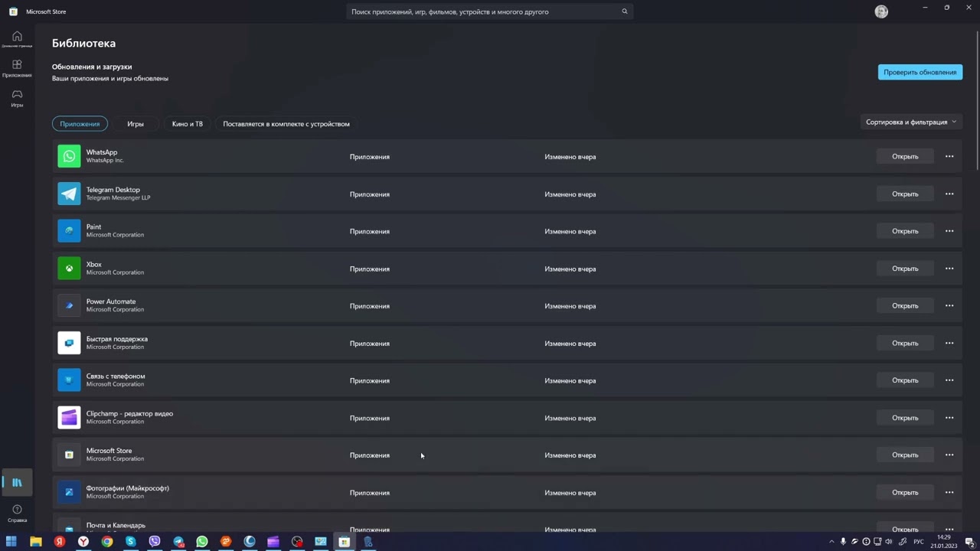Open more options for Быстрая поддержка
This screenshot has width=980, height=551.
coord(949,343)
